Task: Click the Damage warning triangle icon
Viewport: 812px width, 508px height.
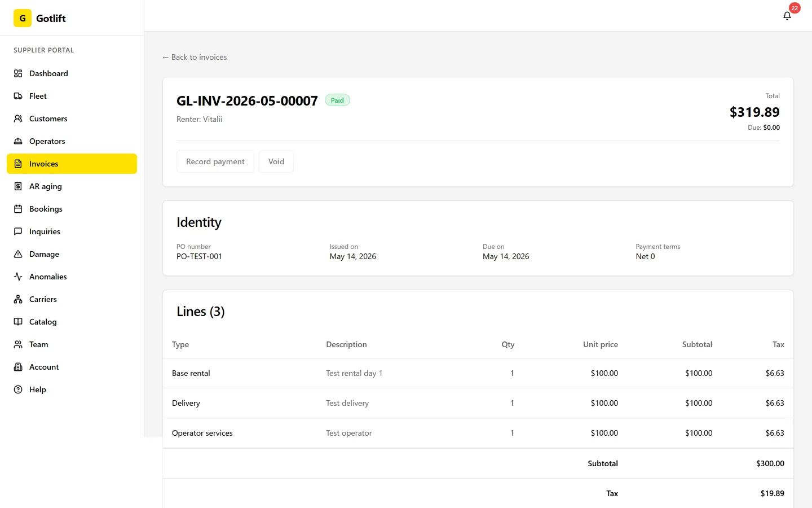Action: [x=18, y=254]
